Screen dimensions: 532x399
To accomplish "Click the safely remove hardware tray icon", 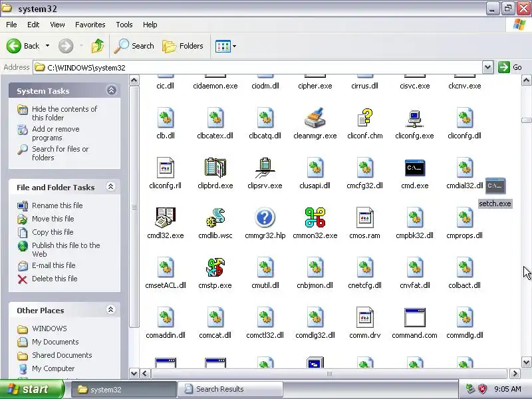I will click(471, 389).
